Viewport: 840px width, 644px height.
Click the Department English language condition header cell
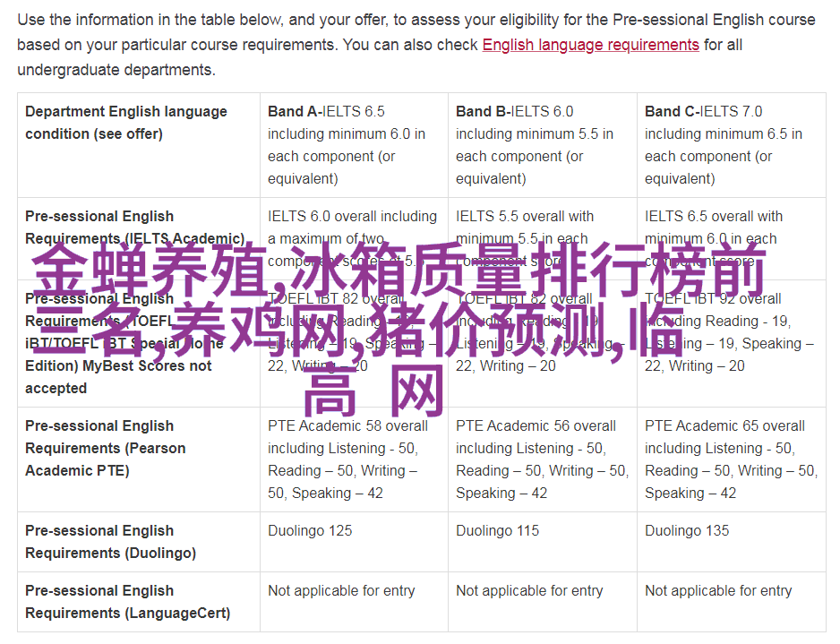pyautogui.click(x=126, y=123)
